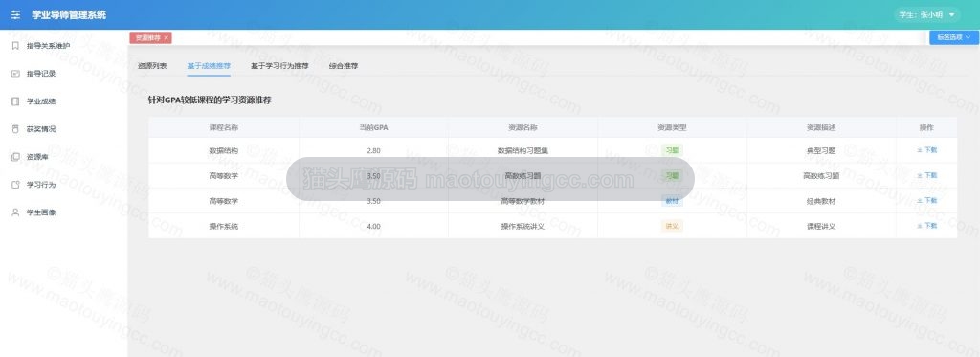Click the 操作系统 course cell
The width and height of the screenshot is (980, 357).
[224, 226]
